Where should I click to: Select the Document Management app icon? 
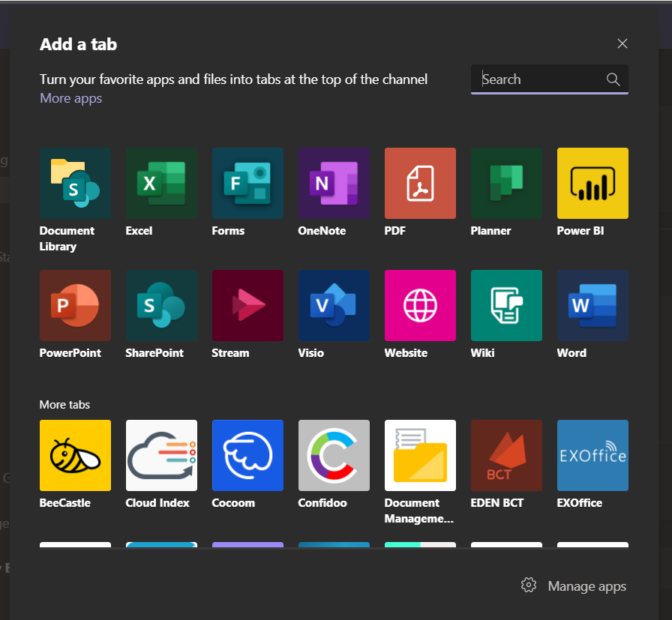click(x=421, y=456)
